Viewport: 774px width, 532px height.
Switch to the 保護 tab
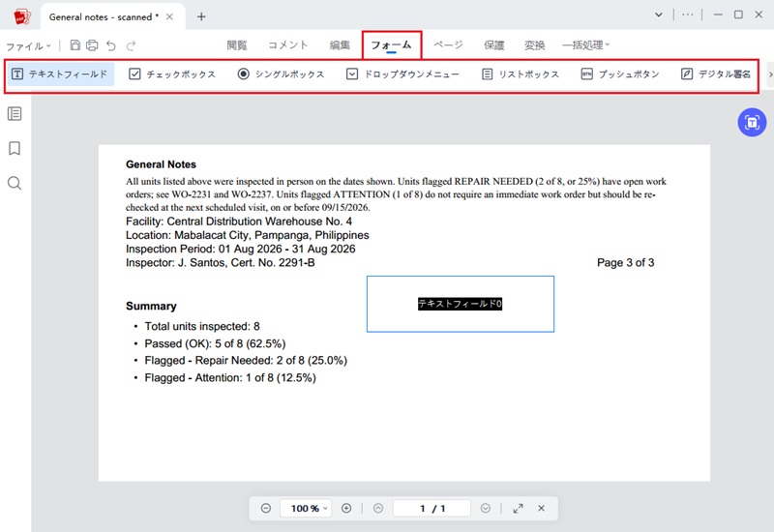pyautogui.click(x=494, y=45)
